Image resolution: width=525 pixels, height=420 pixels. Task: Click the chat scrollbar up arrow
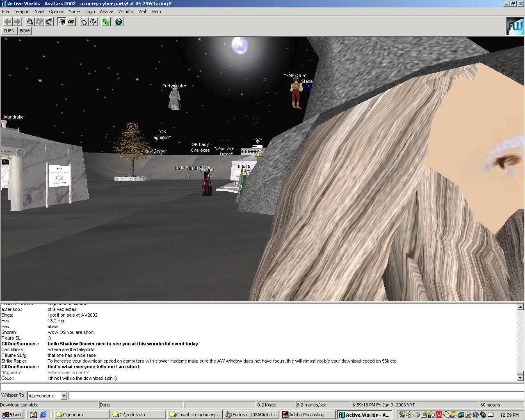tap(520, 307)
